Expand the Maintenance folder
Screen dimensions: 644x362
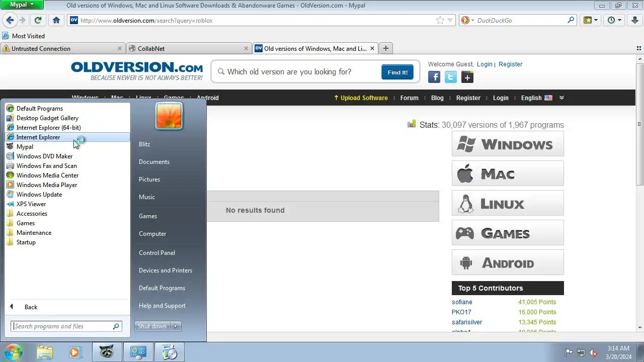coord(67,233)
